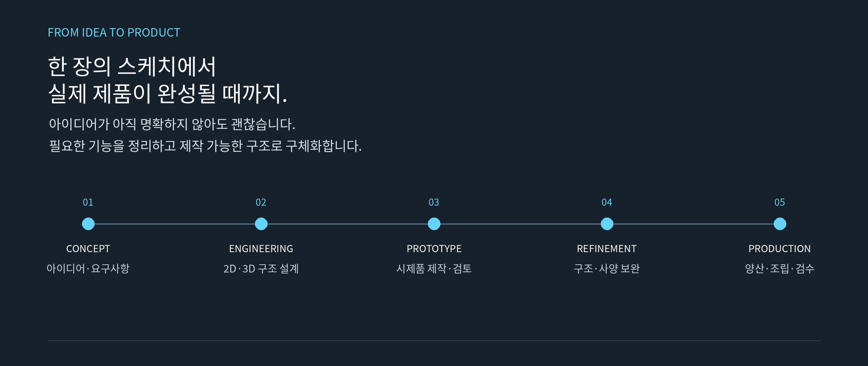Click the 2D·3D 구조 설계 description
Image resolution: width=868 pixels, height=366 pixels.
[261, 268]
